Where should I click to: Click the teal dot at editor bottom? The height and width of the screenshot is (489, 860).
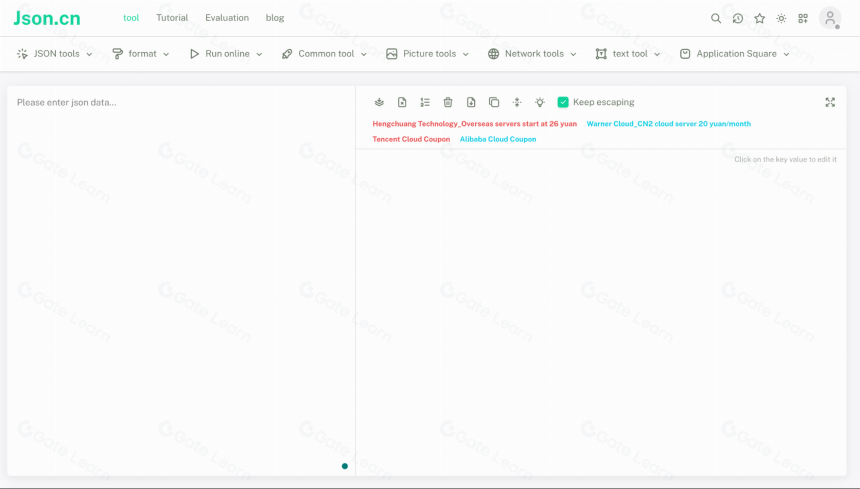click(x=344, y=466)
